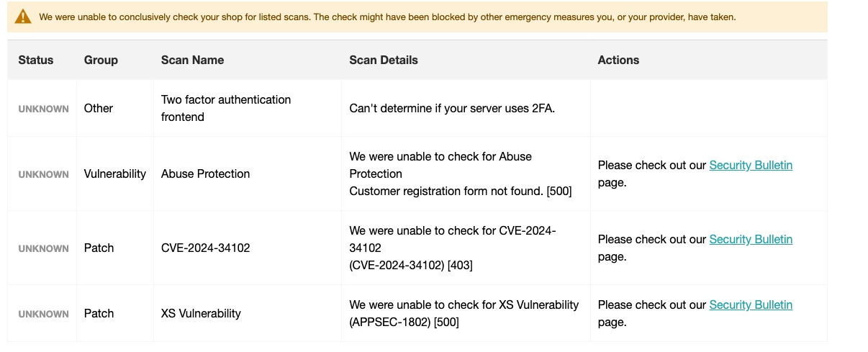The image size is (868, 352).
Task: Open Security Bulletin link for Abuse Protection
Action: click(x=751, y=166)
